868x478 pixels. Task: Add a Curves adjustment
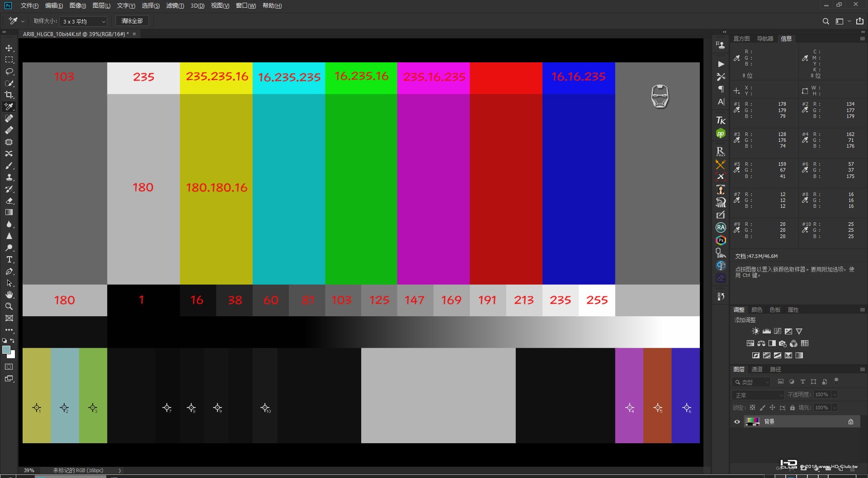tap(778, 331)
